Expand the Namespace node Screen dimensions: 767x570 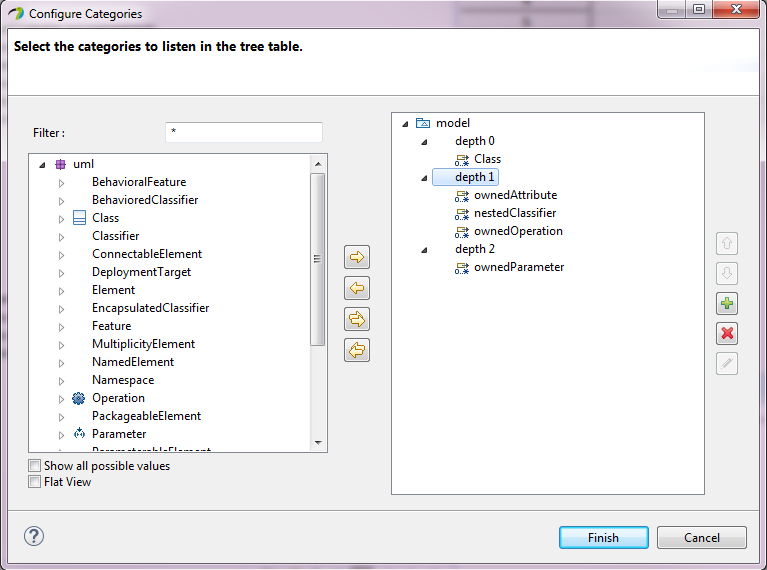(x=61, y=381)
